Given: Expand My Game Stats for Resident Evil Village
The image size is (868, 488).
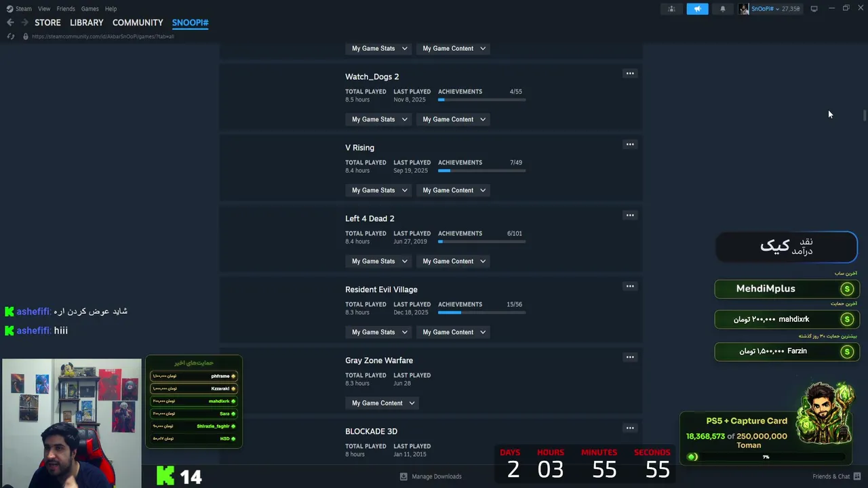Looking at the screenshot, I should (380, 332).
